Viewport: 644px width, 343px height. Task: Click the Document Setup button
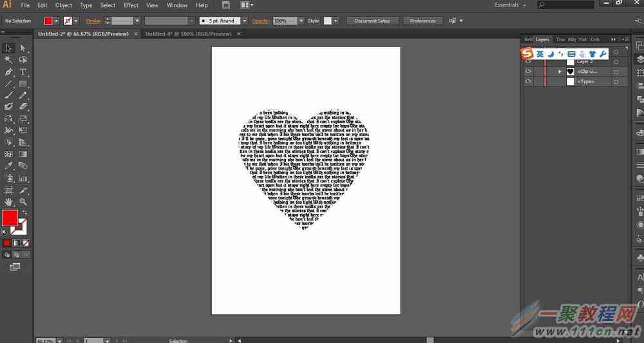coord(372,21)
